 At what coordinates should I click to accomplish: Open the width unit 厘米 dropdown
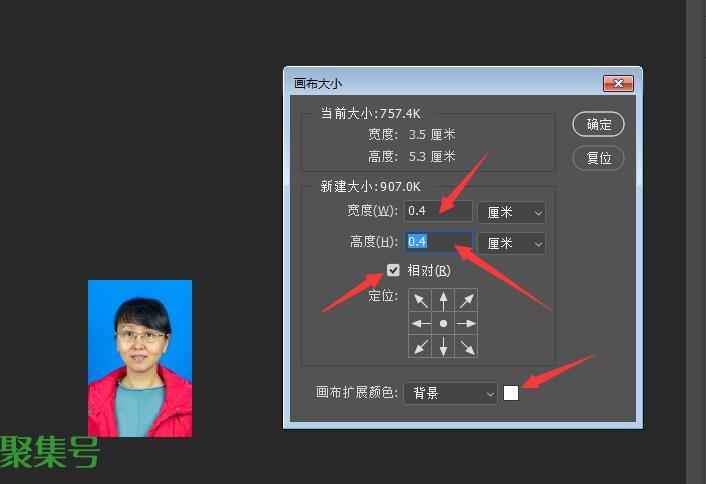coord(511,212)
